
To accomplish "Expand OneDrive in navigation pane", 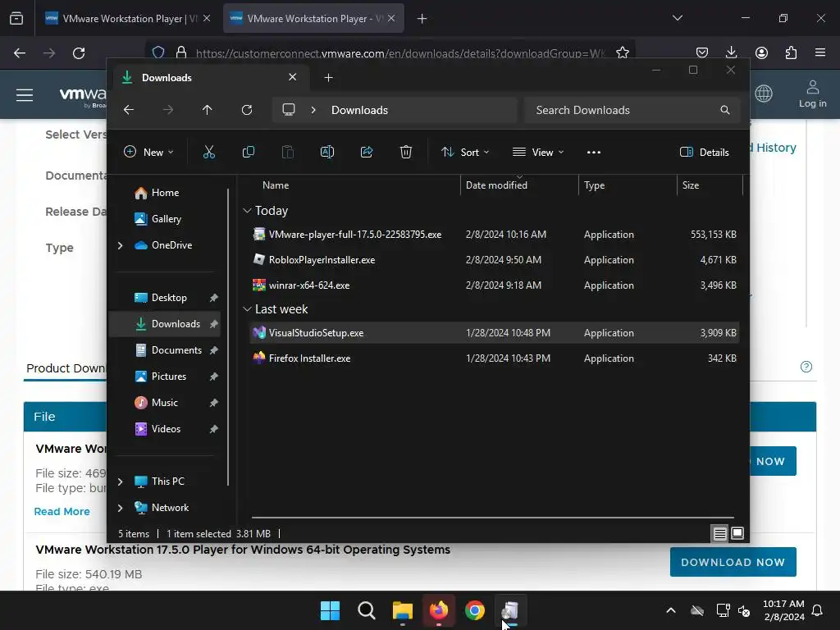I will 120,245.
